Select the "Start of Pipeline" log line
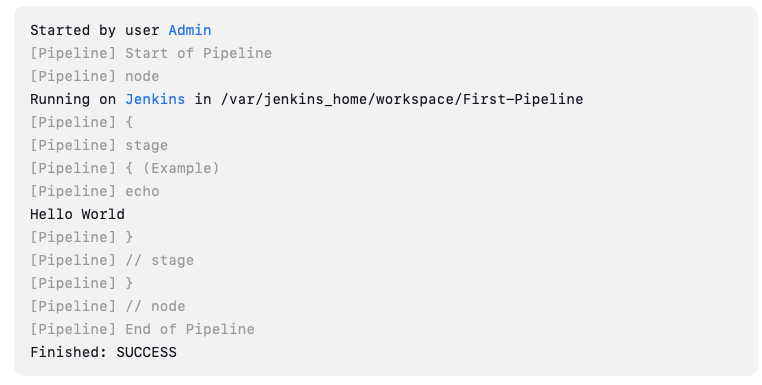The height and width of the screenshot is (385, 762). 151,53
